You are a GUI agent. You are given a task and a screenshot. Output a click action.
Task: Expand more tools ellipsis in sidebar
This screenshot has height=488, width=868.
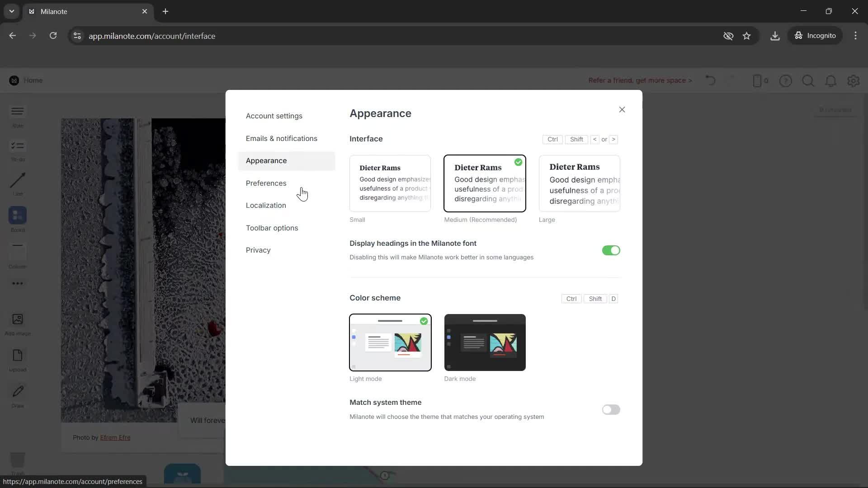18,283
